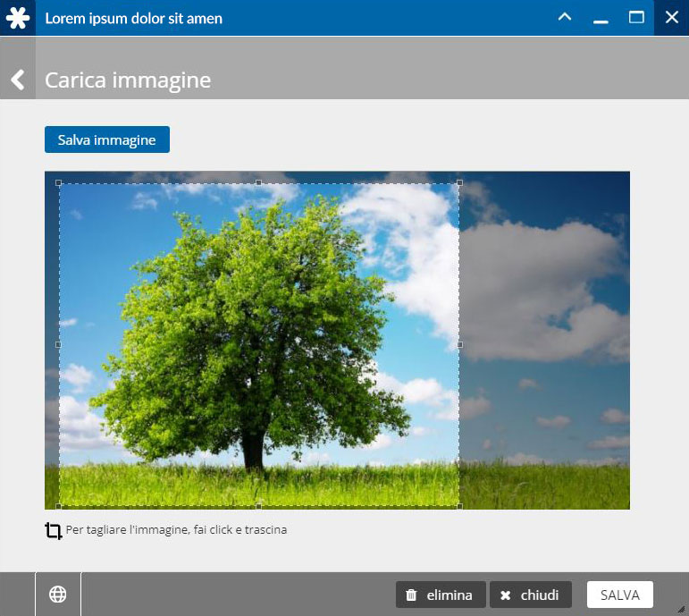Click the right-middle crop handle

click(x=459, y=345)
